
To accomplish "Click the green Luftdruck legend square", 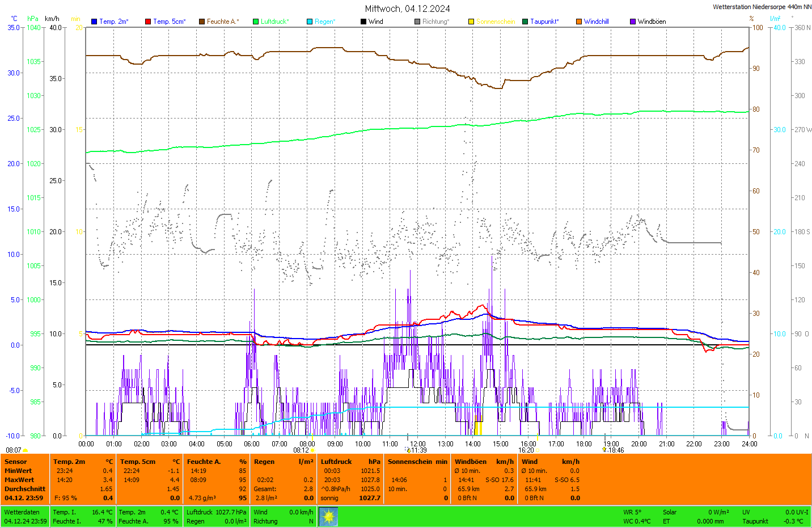I will [x=256, y=22].
